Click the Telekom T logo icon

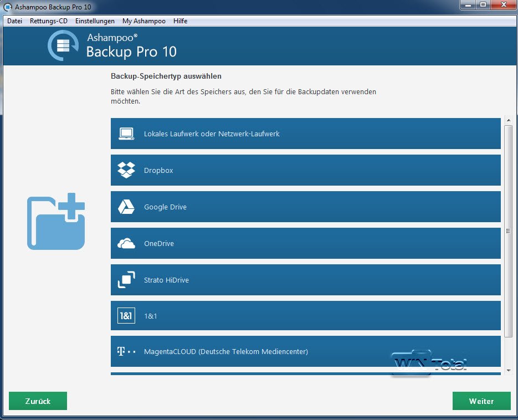tap(126, 351)
